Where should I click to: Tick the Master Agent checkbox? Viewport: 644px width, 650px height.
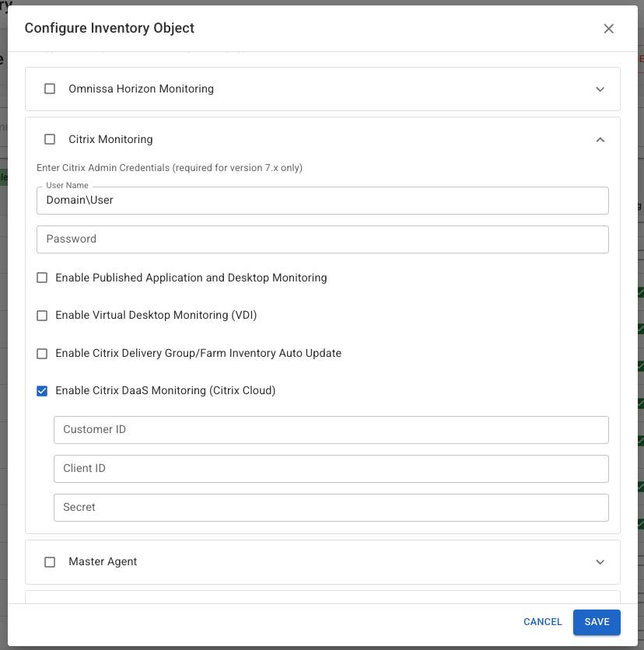(50, 562)
